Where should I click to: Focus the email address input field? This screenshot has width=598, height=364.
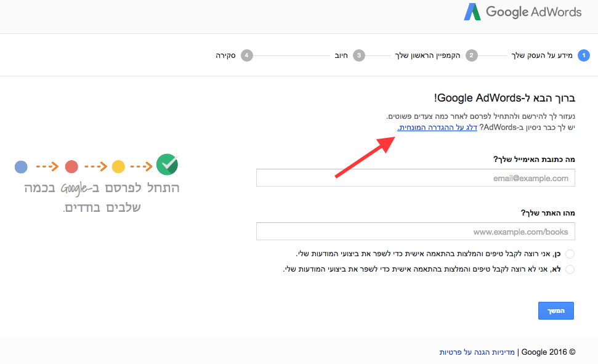tap(415, 178)
